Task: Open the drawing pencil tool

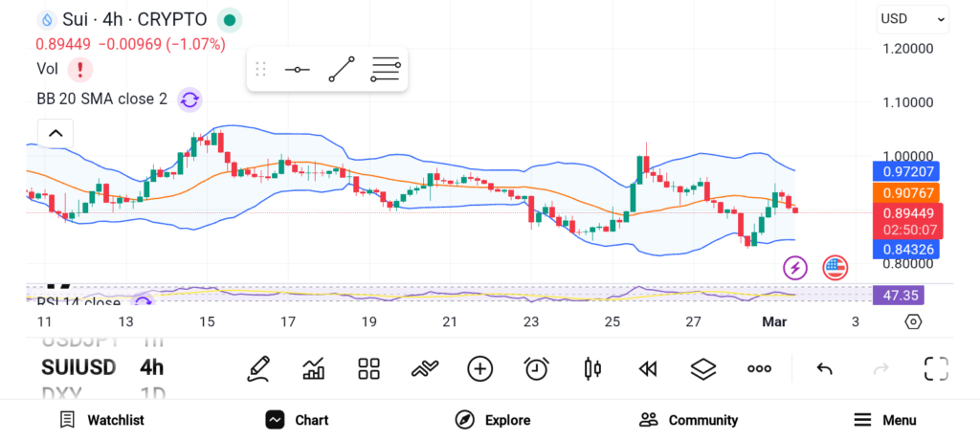Action: point(257,368)
